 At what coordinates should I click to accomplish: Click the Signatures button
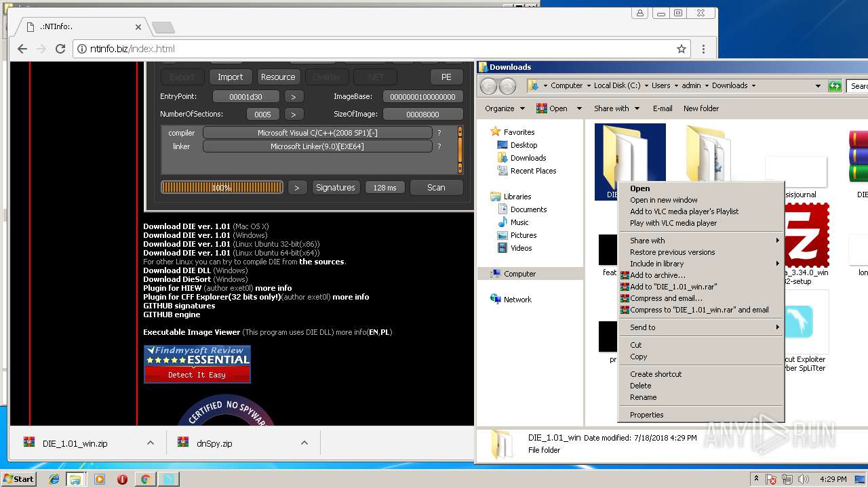(335, 188)
